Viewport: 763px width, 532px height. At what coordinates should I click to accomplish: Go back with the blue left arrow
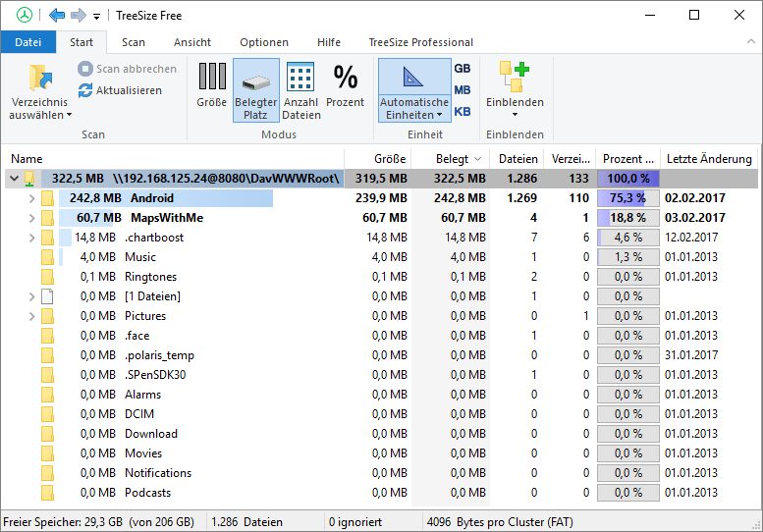pyautogui.click(x=57, y=16)
